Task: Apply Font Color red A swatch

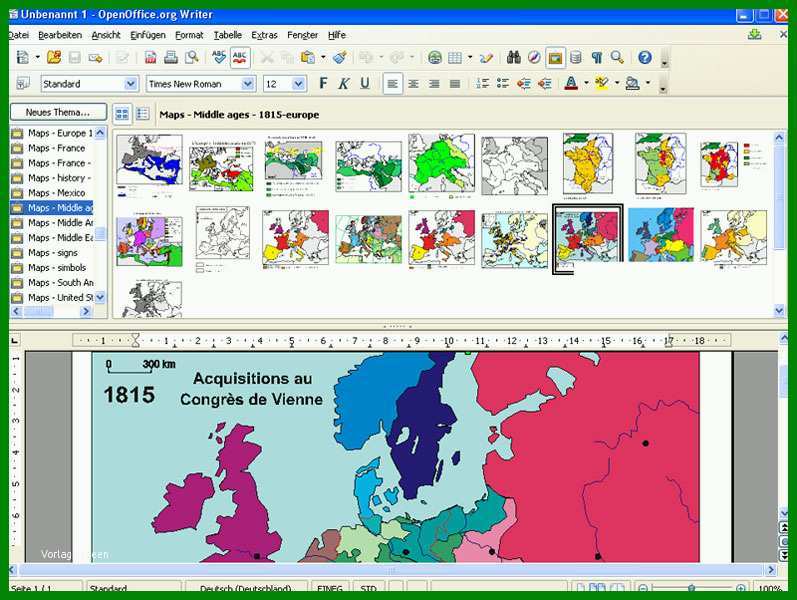Action: (x=571, y=83)
